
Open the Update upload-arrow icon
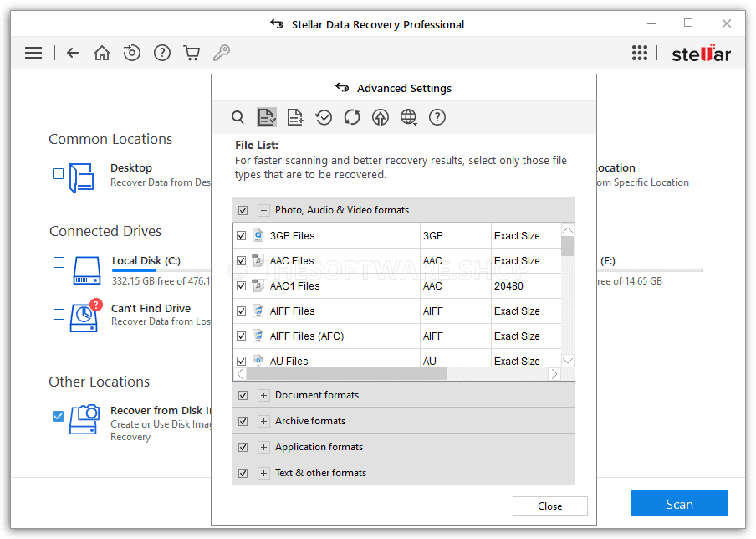(x=381, y=117)
